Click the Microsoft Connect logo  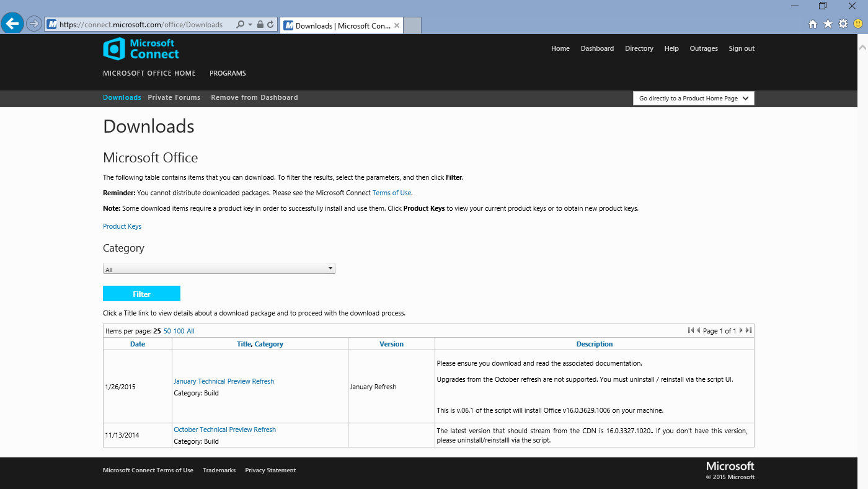pyautogui.click(x=141, y=49)
